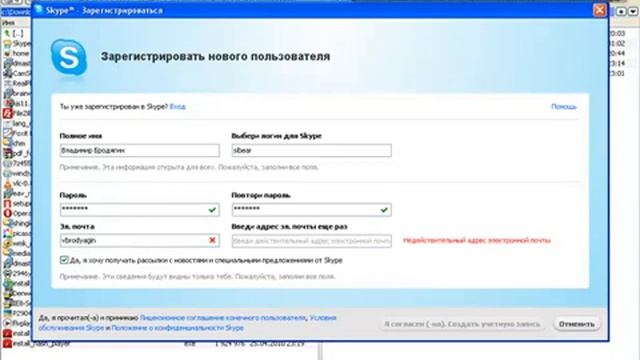Open the Лицензионное соглашение конечного пользователя link
This screenshot has height=360, width=640.
coord(223,318)
